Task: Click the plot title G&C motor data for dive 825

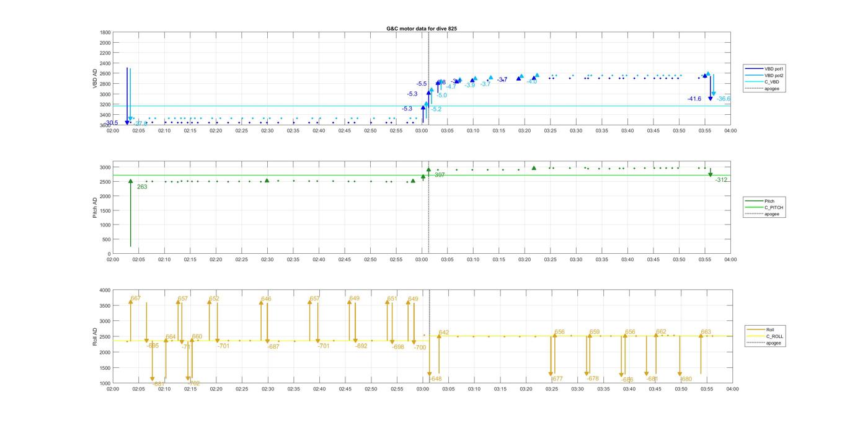Action: click(422, 29)
